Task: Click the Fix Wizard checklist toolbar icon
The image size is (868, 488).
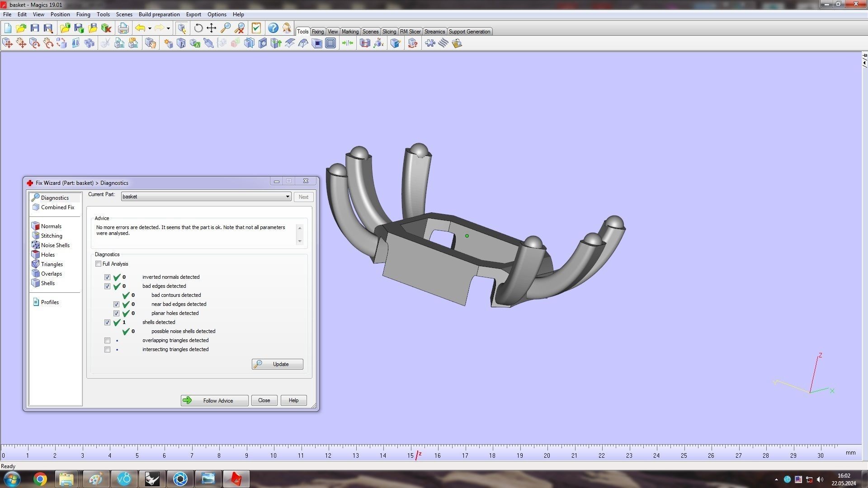Action: pyautogui.click(x=256, y=28)
